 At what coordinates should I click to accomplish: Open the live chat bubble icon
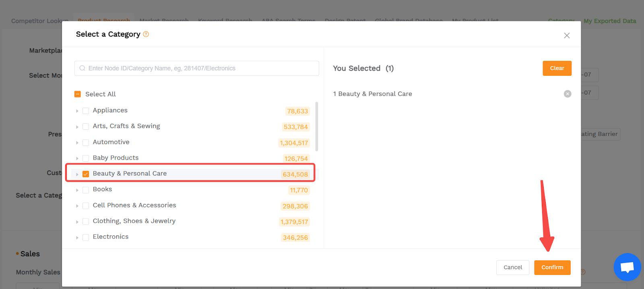point(627,267)
